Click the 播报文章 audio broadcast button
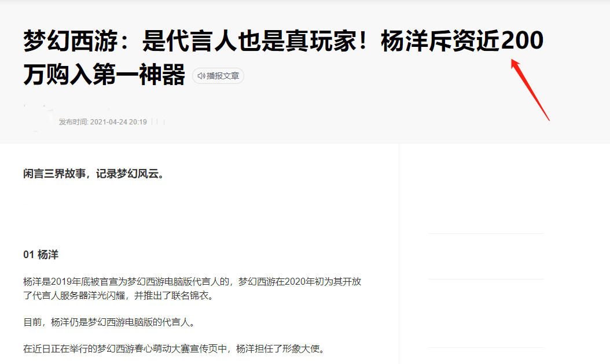Image resolution: width=610 pixels, height=364 pixels. tap(218, 76)
